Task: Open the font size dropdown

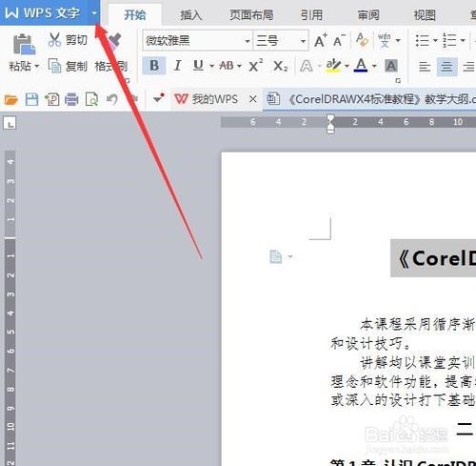Action: tap(303, 41)
